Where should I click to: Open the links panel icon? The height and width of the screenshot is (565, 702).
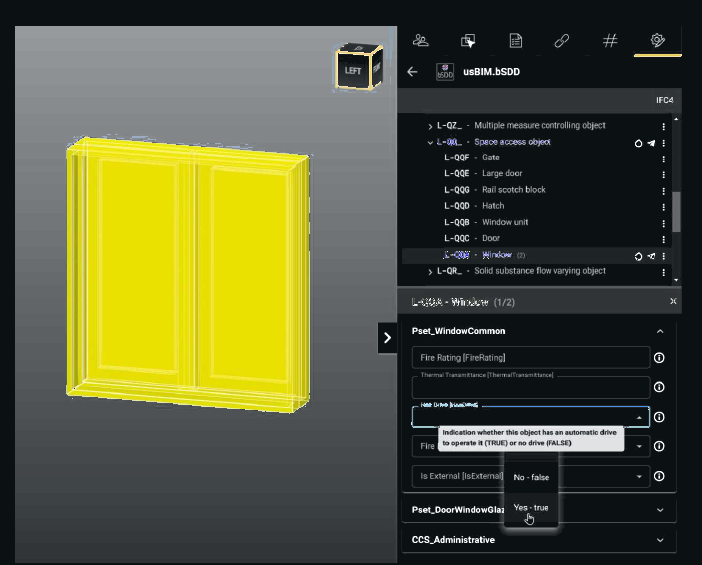tap(562, 41)
